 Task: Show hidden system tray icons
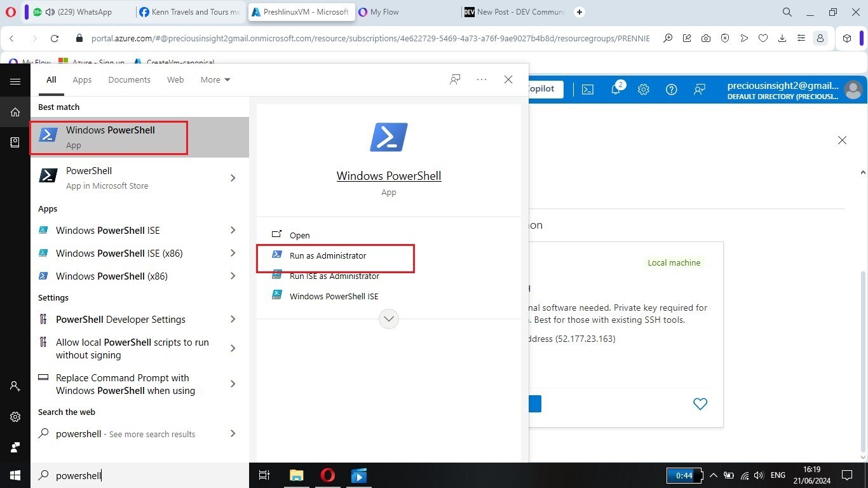(713, 475)
